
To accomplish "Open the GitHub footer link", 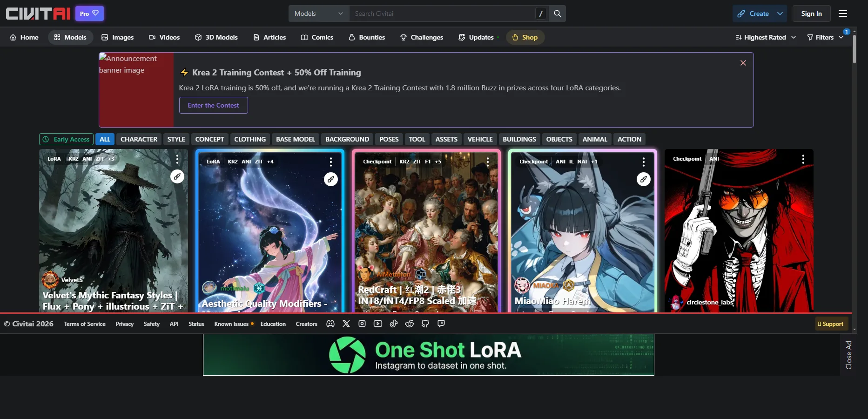I will click(425, 324).
